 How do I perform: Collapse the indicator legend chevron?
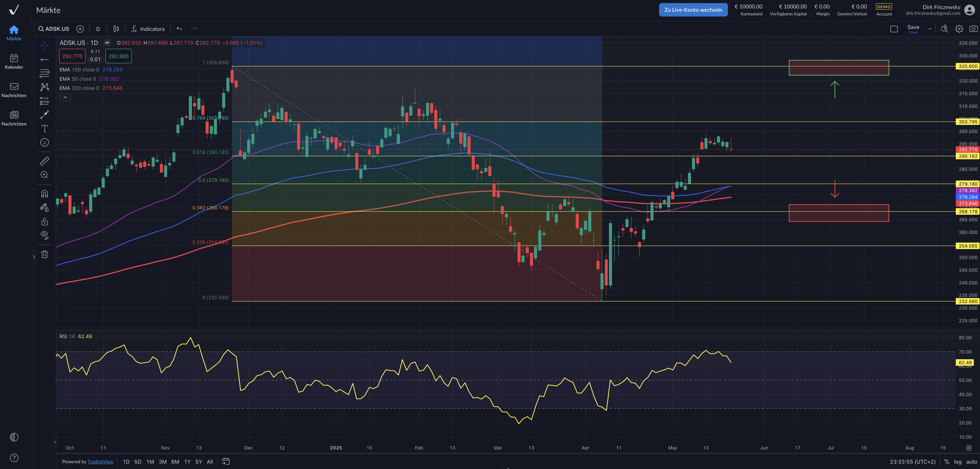[65, 98]
